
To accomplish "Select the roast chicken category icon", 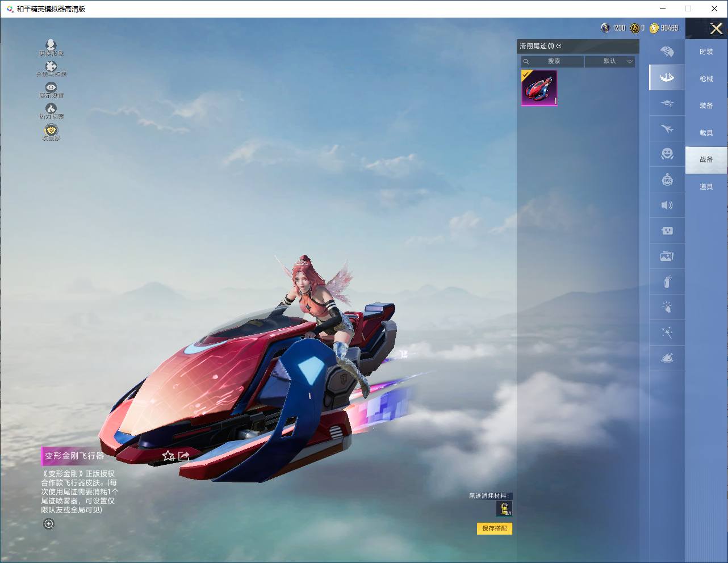I will click(x=667, y=358).
